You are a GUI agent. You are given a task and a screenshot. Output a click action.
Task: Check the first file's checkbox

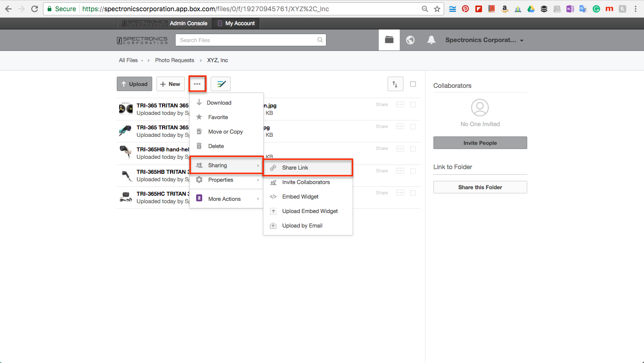click(x=413, y=105)
